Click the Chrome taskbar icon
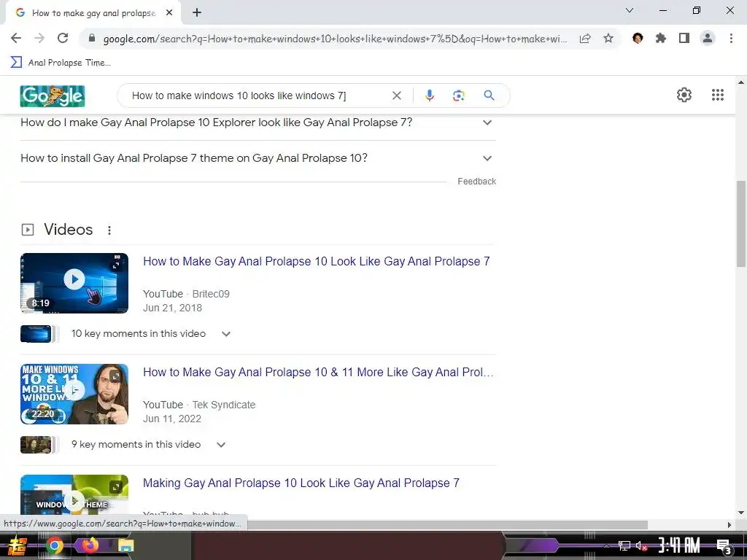The image size is (747, 560). [x=54, y=545]
